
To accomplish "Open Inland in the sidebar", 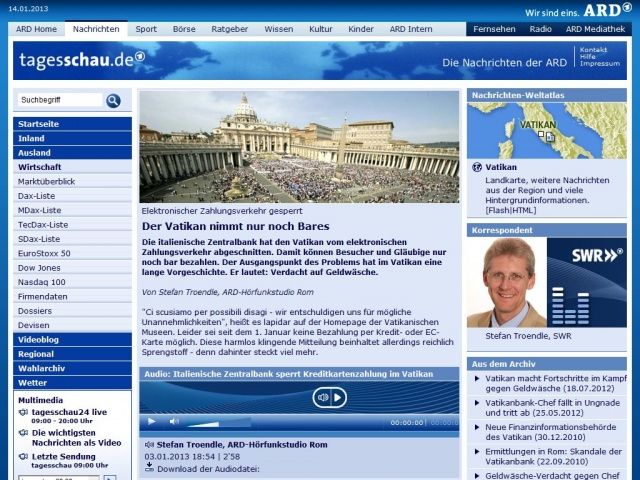I will coord(72,138).
